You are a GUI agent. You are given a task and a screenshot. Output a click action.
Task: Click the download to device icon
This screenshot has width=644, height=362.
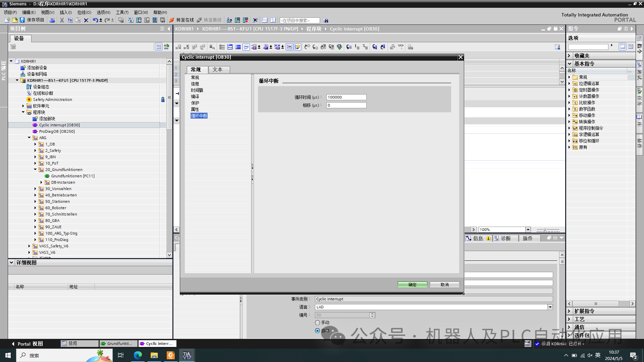tap(139, 20)
